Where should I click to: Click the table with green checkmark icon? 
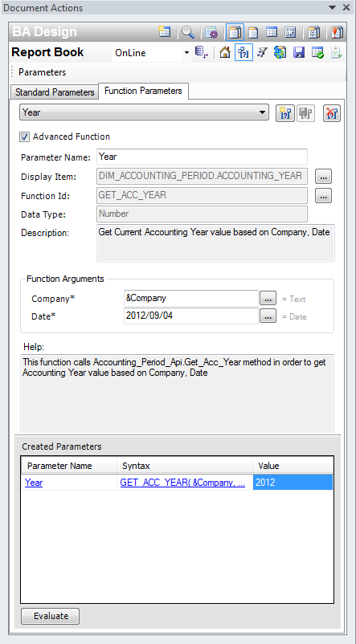tap(317, 52)
